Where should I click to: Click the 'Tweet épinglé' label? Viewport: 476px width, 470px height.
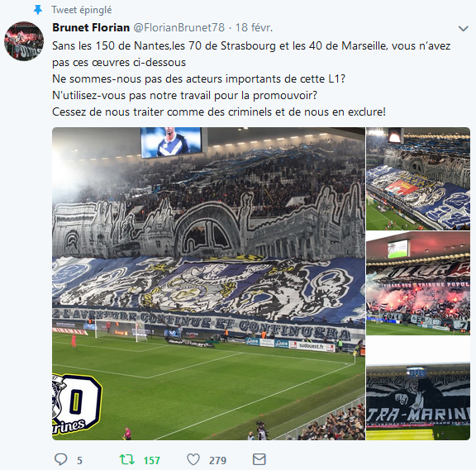[81, 10]
